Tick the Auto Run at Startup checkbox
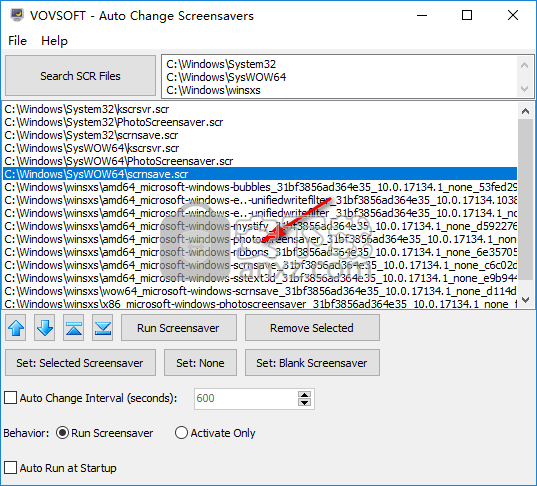 coord(11,468)
